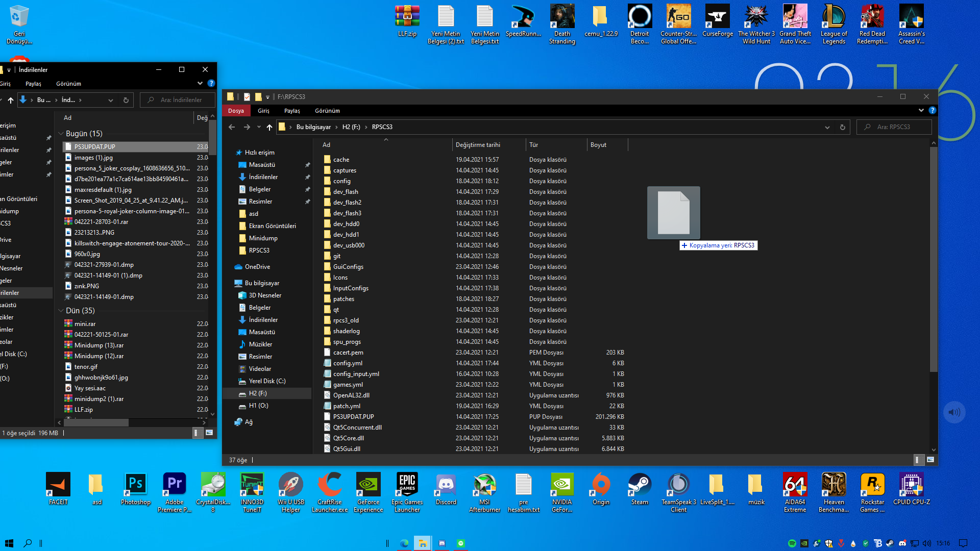Launch The Witcher 3 Wild Hunt

[x=756, y=24]
